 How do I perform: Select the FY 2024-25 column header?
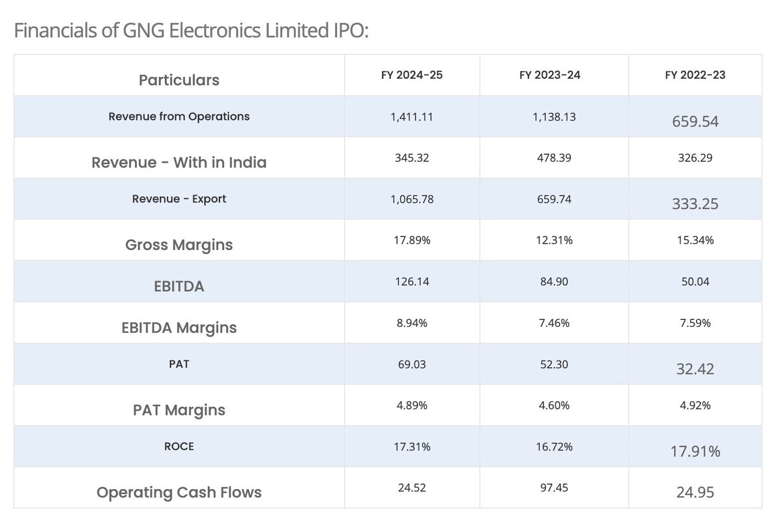click(x=412, y=75)
